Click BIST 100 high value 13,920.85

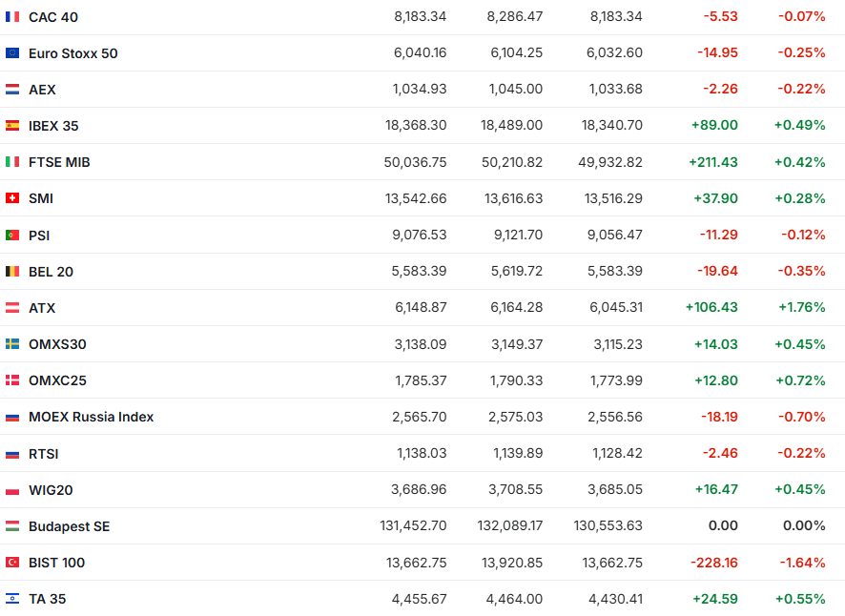point(512,563)
